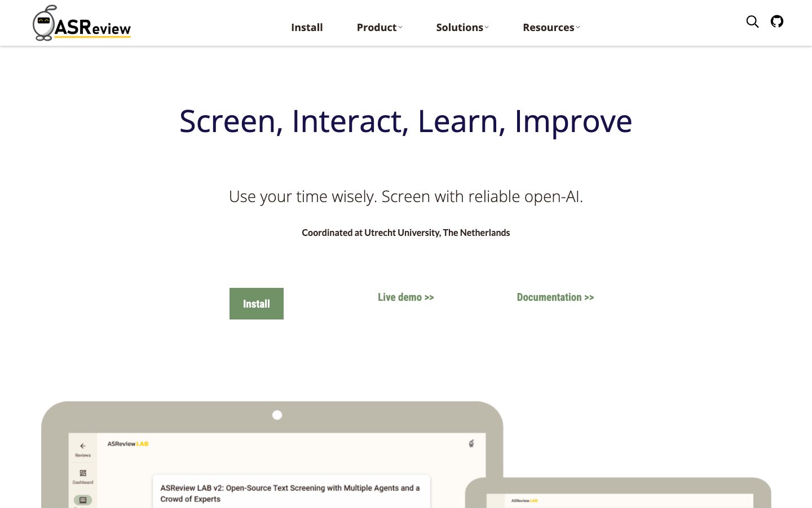Expand the Resources dropdown menu

pyautogui.click(x=551, y=27)
